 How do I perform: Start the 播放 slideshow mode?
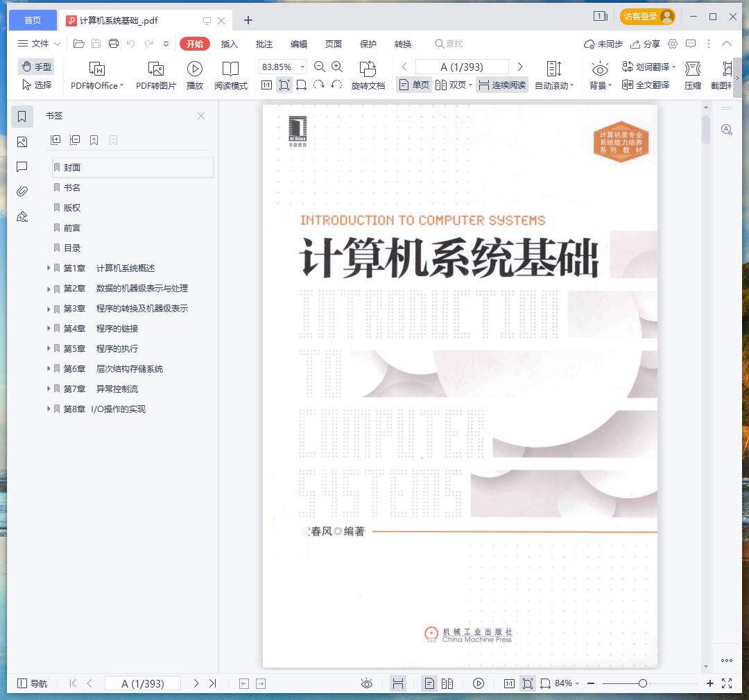coord(194,76)
